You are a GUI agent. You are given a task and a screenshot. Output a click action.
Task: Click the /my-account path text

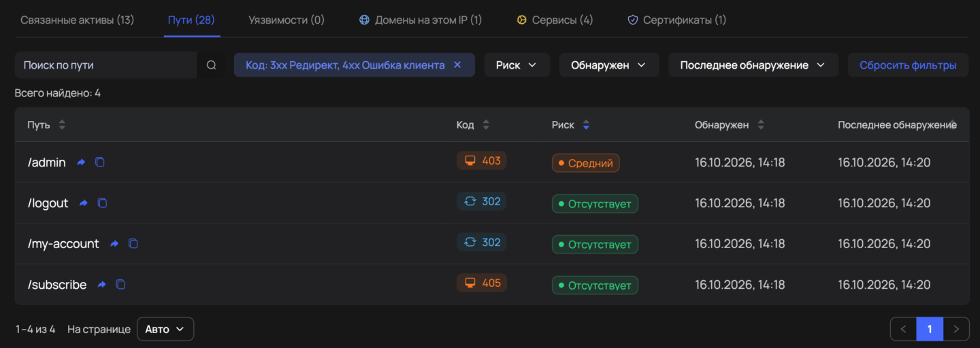(63, 244)
